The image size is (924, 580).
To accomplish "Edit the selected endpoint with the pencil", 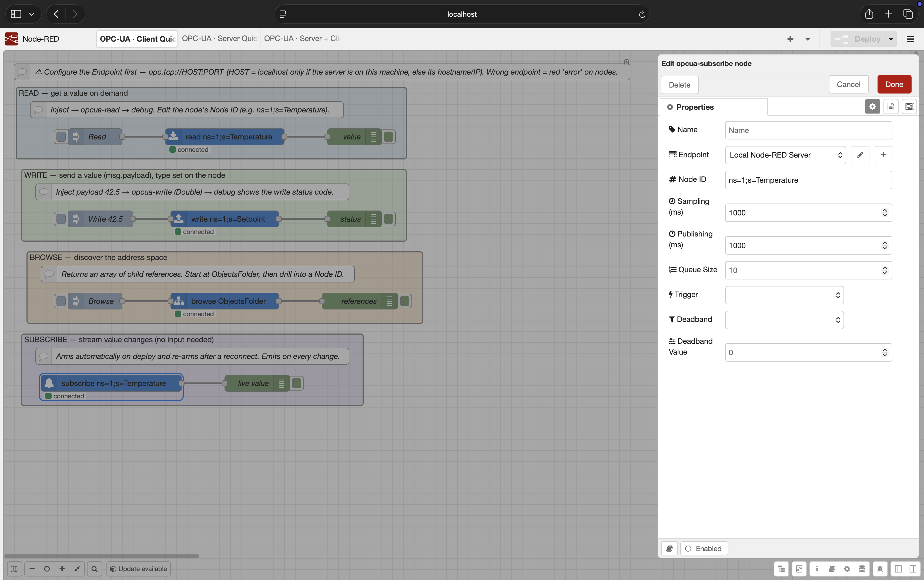I will (x=860, y=155).
